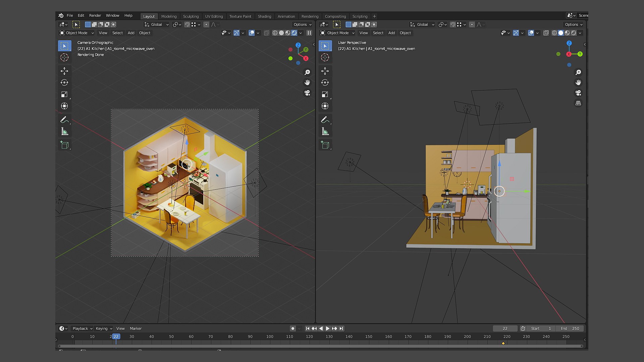Screen dimensions: 644x362
Task: Open the Render menu
Action: [x=95, y=15]
